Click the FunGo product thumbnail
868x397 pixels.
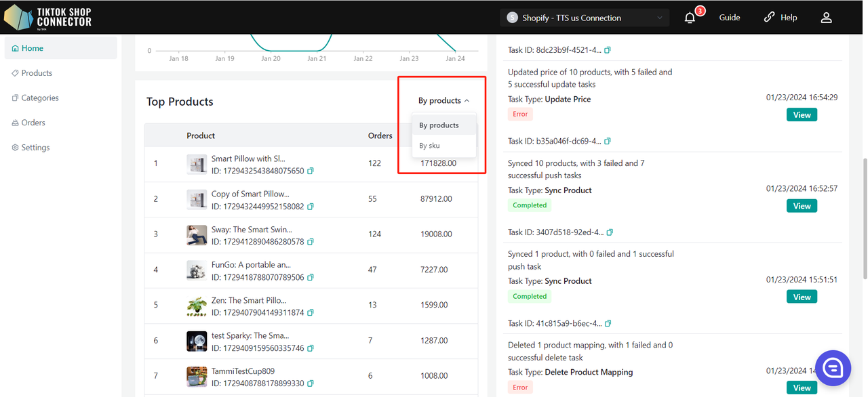[197, 270]
